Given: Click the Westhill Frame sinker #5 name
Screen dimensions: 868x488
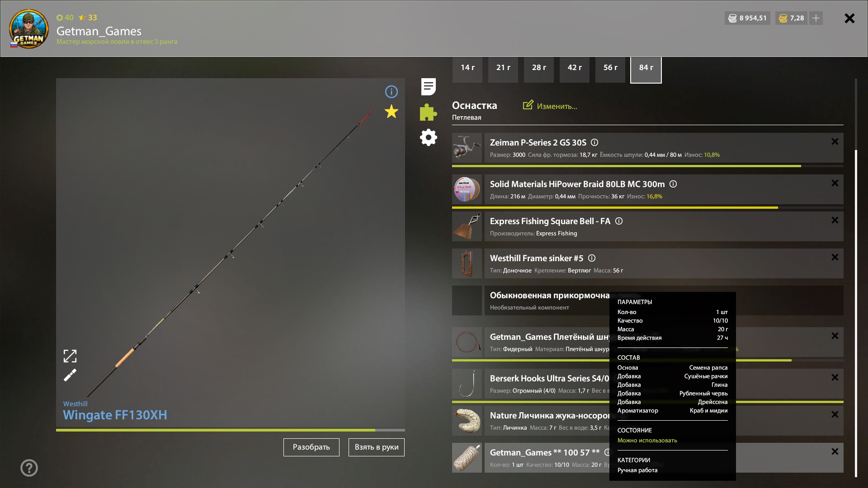Looking at the screenshot, I should (537, 258).
